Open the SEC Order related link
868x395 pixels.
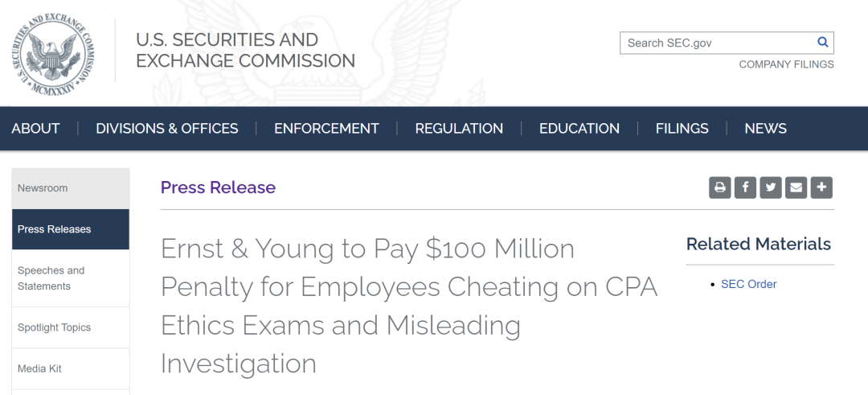(x=748, y=284)
